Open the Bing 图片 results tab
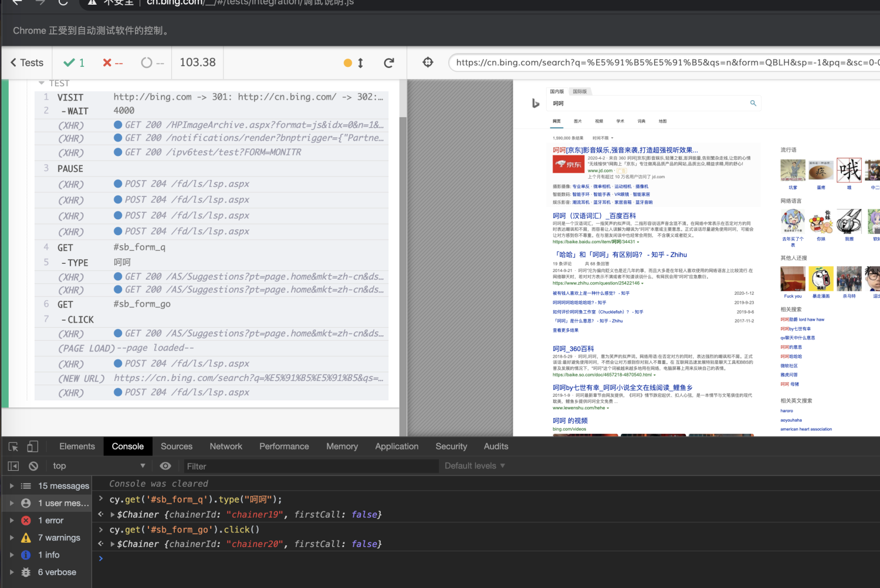 [x=578, y=121]
